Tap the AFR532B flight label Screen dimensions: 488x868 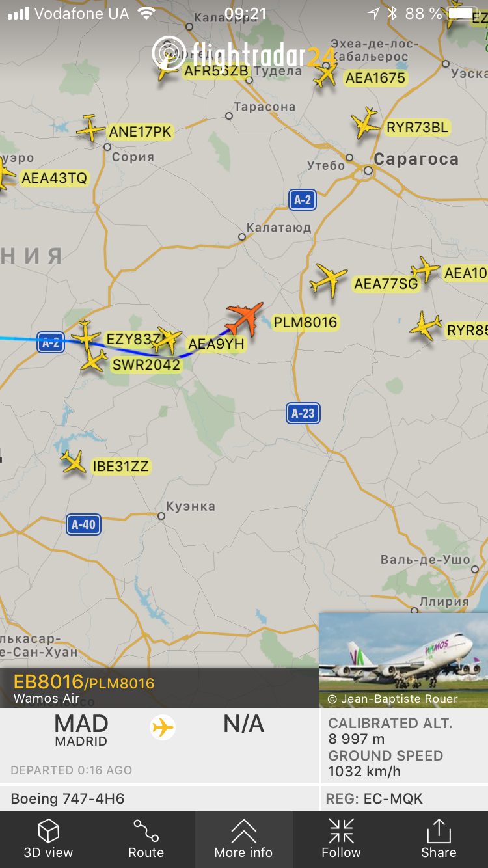216,71
